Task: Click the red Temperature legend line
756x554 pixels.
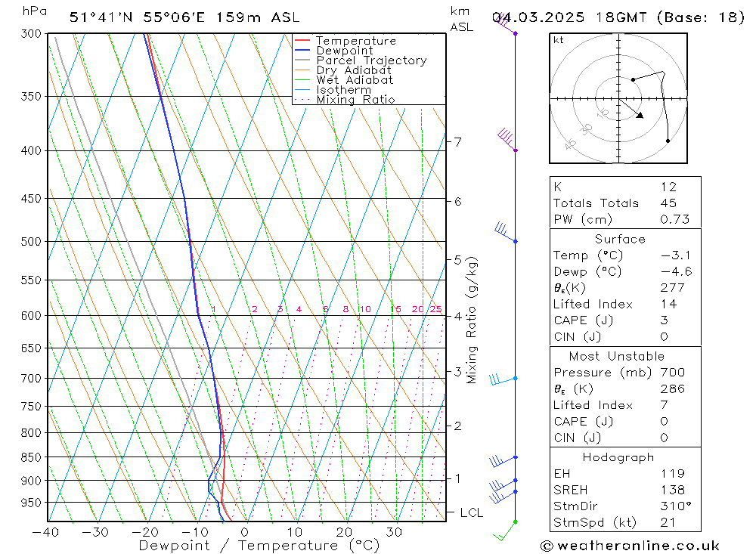Action: point(302,41)
